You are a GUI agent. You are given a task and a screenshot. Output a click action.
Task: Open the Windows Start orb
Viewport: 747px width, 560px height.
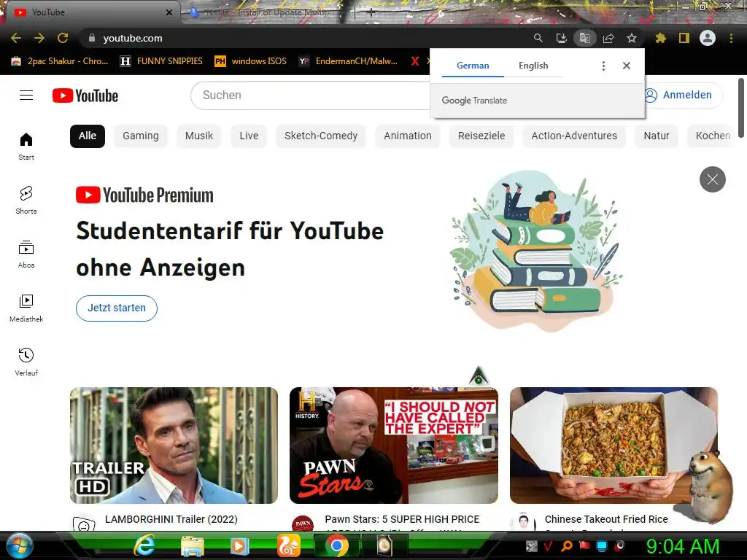[18, 546]
